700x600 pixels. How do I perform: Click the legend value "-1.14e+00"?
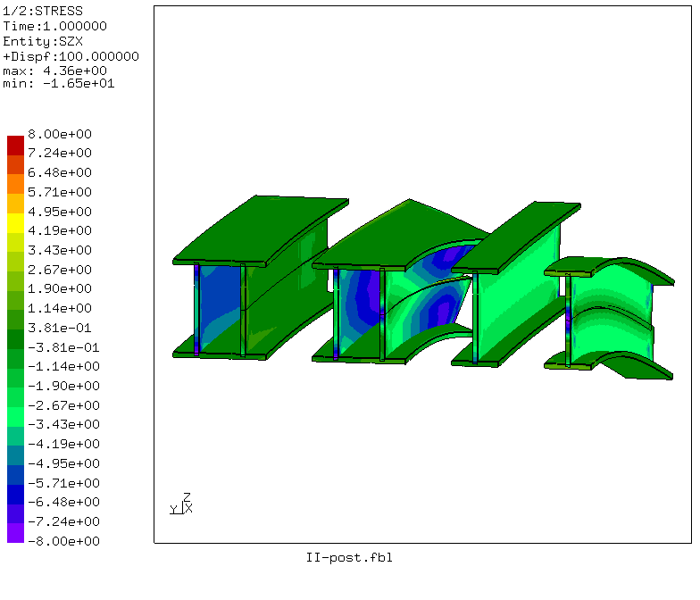pos(64,366)
